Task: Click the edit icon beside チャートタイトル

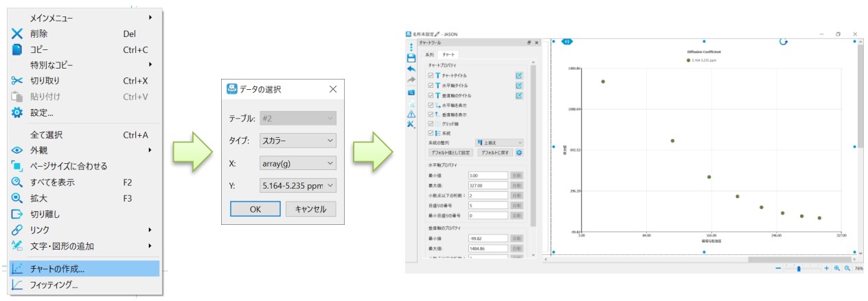Action: tap(519, 75)
